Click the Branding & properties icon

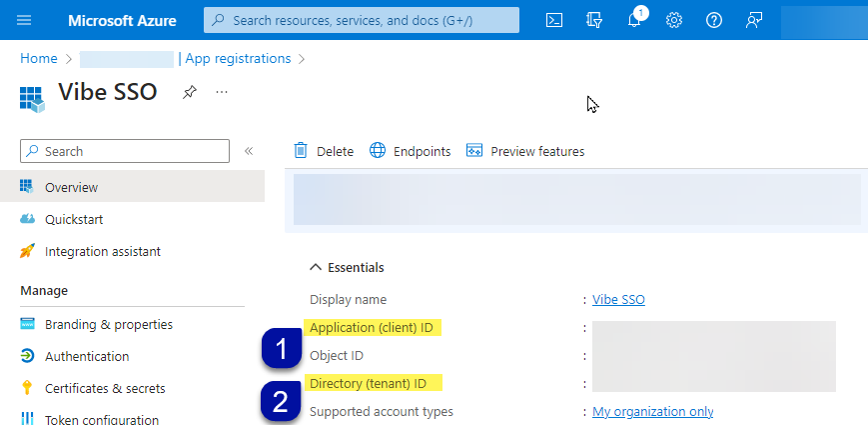pos(27,324)
